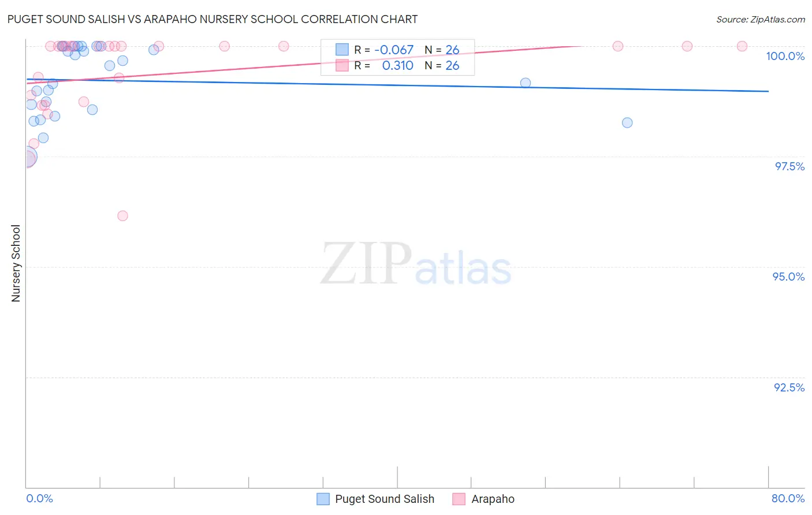Viewport: 812px width, 515px height.
Task: Click the rightmost pink point at 100%
Action: pos(742,46)
